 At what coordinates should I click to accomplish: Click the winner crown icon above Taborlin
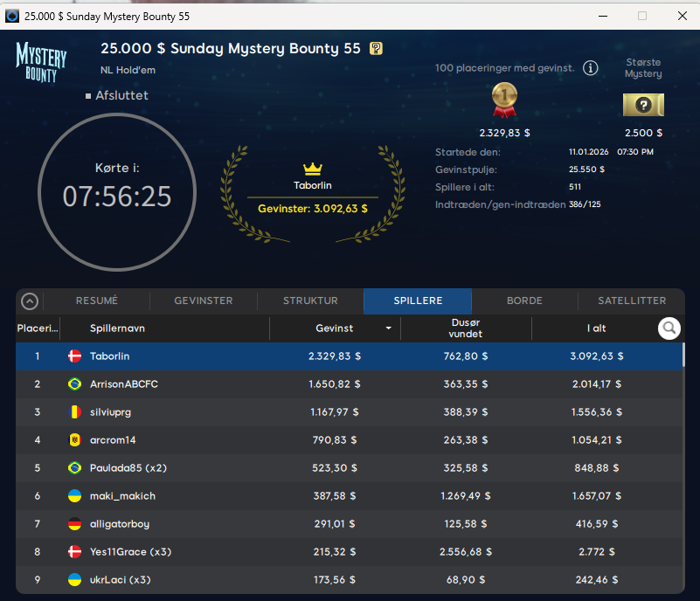click(x=313, y=169)
